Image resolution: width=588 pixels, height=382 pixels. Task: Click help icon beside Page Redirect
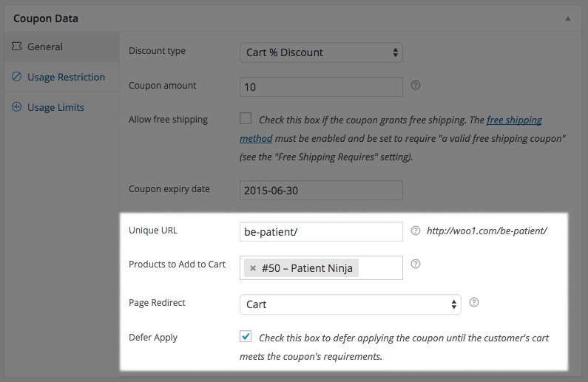click(x=474, y=302)
